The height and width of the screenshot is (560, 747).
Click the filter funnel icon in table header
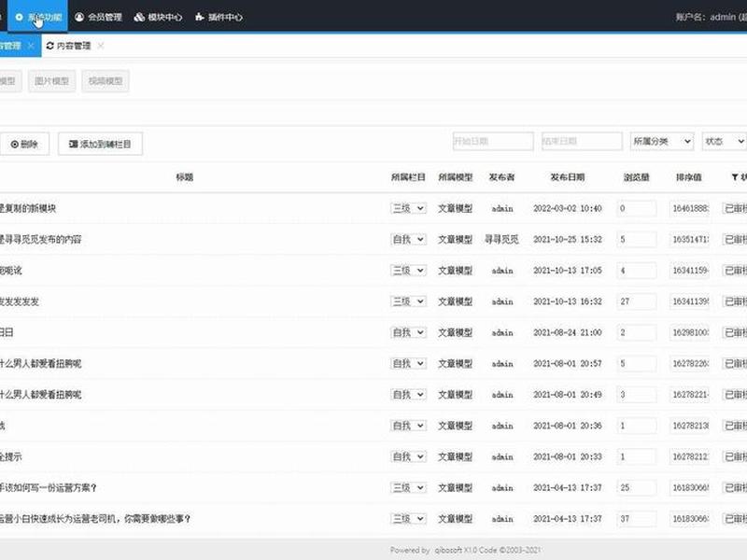pos(735,177)
